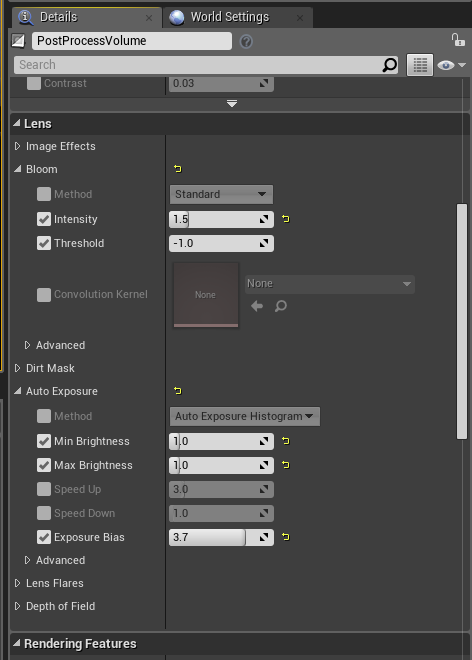472x660 pixels.
Task: Enable the Auto Exposure Method checkbox
Action: point(44,416)
